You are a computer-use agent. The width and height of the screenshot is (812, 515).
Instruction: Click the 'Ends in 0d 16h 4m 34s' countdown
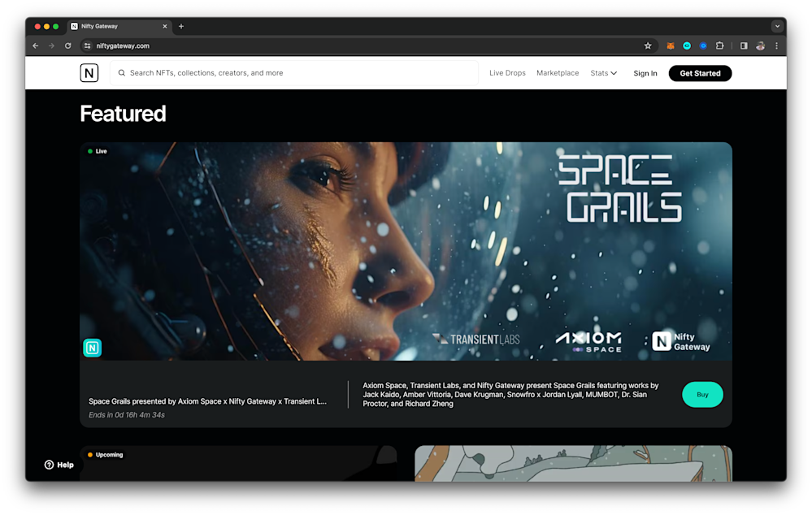click(x=126, y=415)
